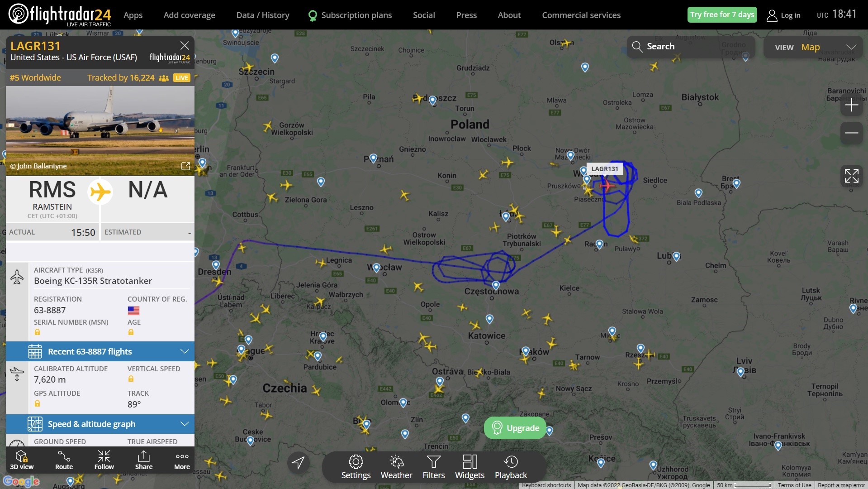The image size is (868, 489).
Task: Open Keyboard shortcuts link
Action: coord(546,485)
